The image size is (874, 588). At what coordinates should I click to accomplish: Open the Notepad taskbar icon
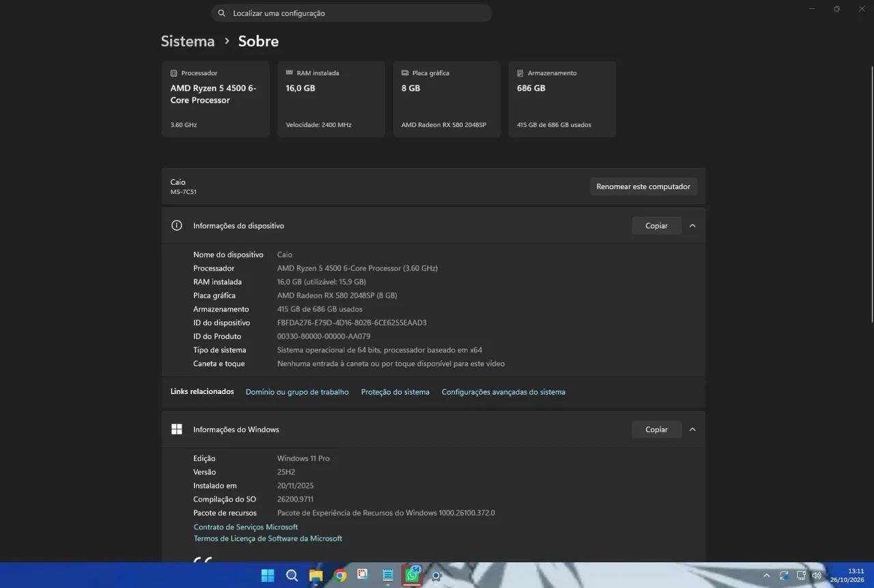388,576
